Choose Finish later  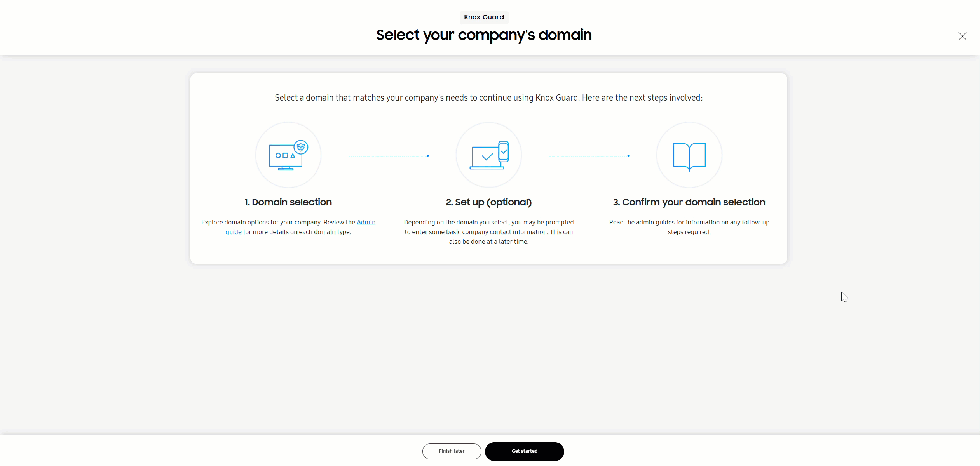click(451, 451)
